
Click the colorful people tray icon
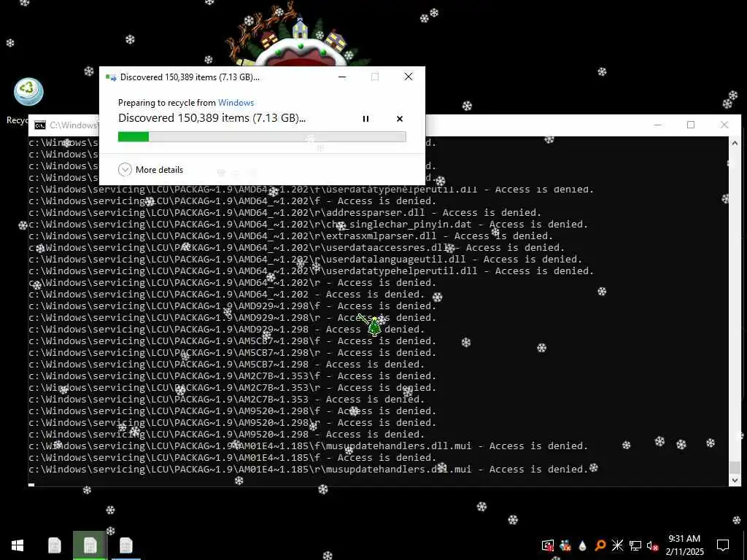coord(565,545)
